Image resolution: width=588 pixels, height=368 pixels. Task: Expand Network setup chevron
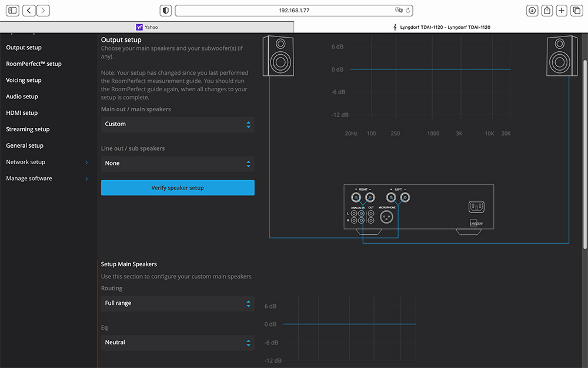pos(86,163)
